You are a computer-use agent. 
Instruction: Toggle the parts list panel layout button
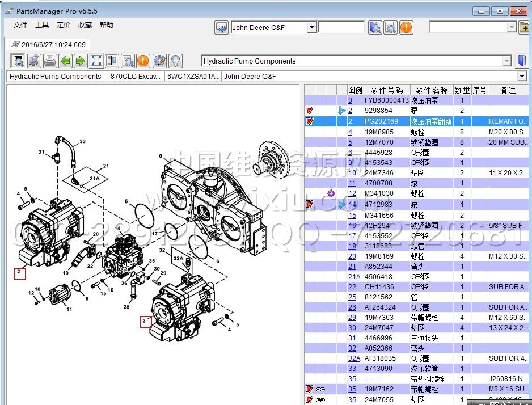(112, 61)
